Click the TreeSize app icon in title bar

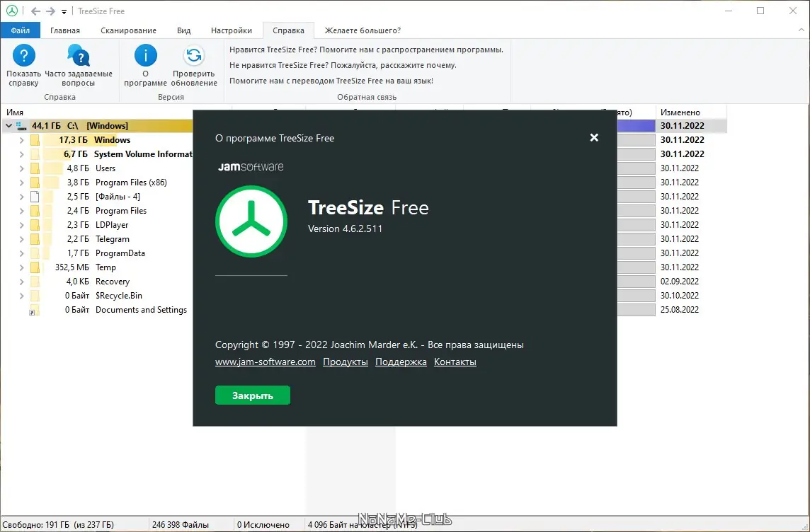[11, 11]
